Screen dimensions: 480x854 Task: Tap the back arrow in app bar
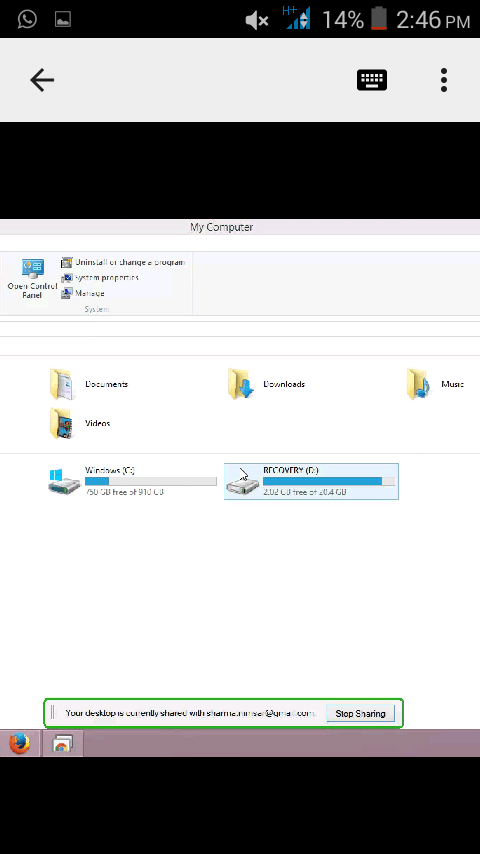click(x=42, y=80)
